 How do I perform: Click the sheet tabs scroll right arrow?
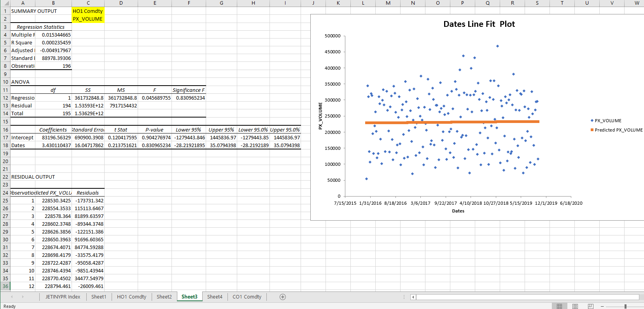click(x=23, y=297)
